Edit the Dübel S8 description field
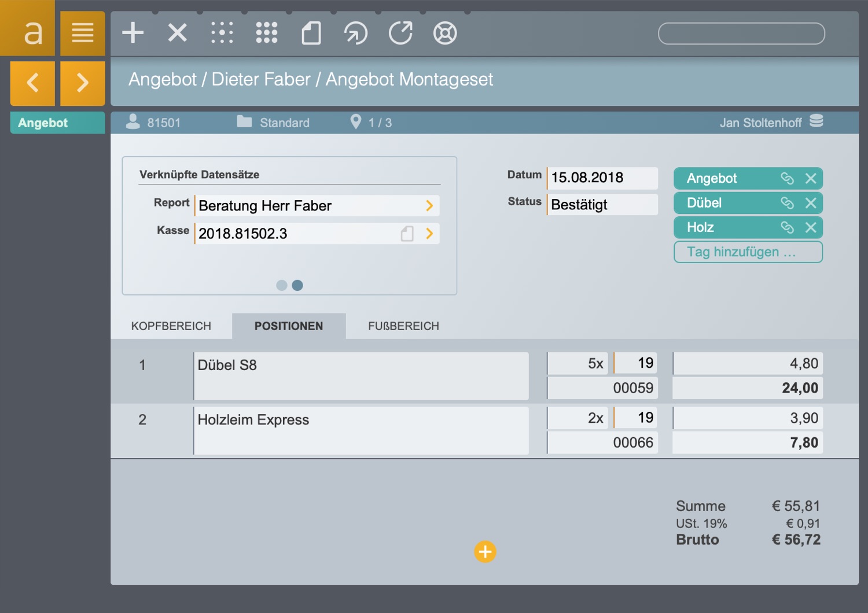Viewport: 868px width, 613px height. point(361,376)
